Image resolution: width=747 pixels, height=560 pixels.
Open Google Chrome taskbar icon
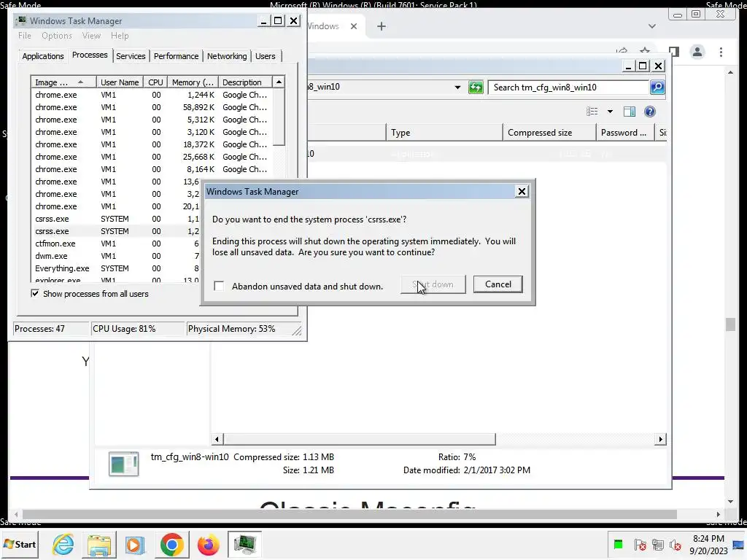[172, 545]
